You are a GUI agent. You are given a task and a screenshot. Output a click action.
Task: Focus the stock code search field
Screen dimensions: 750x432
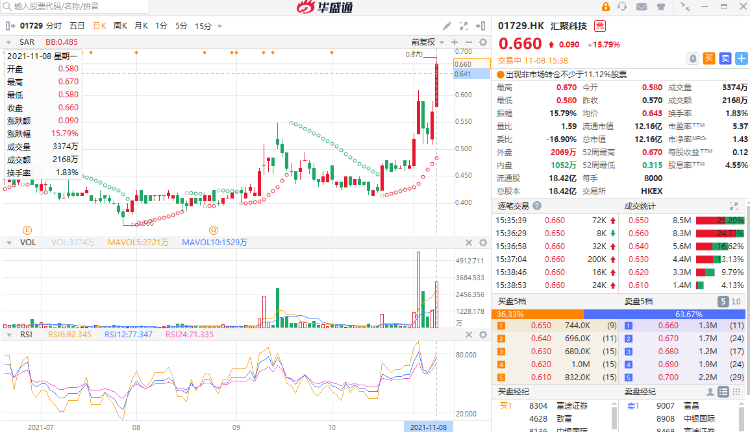77,6
